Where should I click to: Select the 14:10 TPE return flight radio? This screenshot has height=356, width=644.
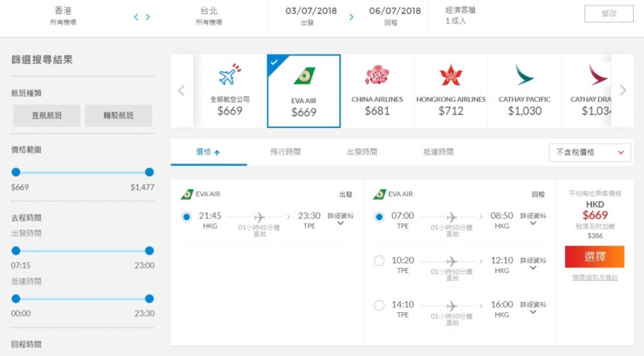tap(379, 305)
